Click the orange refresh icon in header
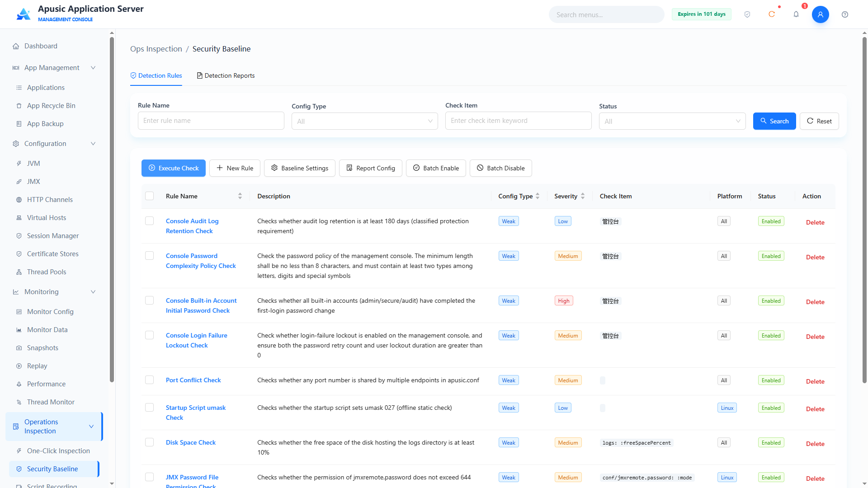868x488 pixels. coord(772,14)
